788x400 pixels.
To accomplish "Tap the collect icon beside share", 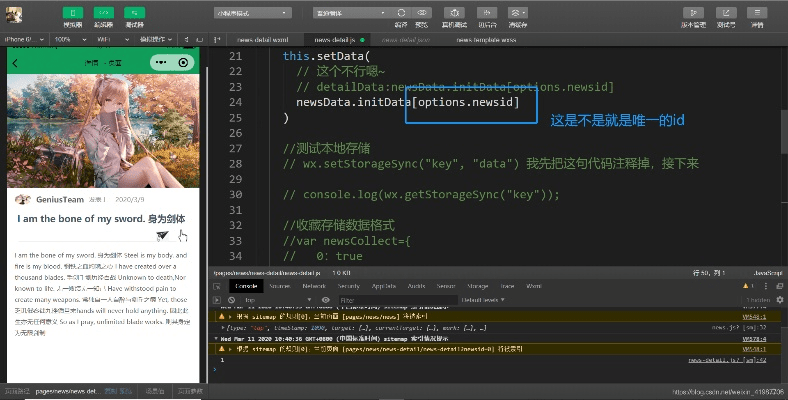I will point(182,235).
